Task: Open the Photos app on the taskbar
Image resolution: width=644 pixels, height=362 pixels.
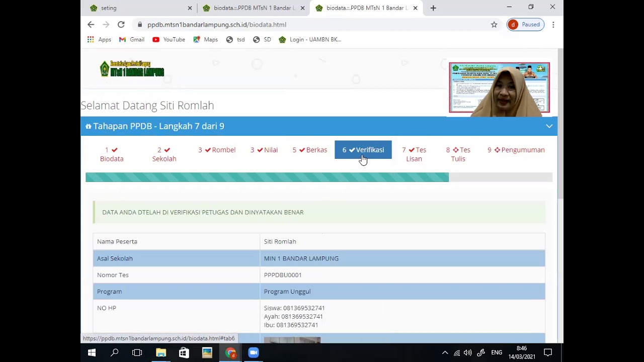Action: coord(207,352)
